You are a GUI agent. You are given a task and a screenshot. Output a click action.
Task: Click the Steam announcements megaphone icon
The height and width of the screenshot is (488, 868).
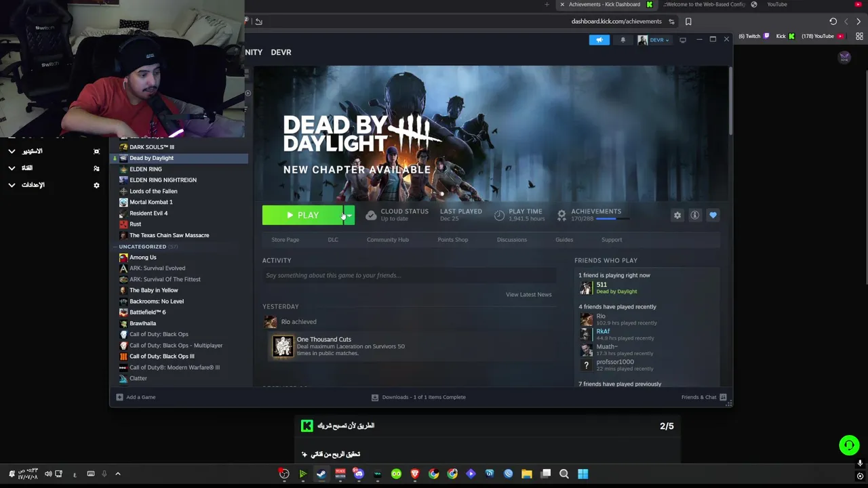coord(599,40)
